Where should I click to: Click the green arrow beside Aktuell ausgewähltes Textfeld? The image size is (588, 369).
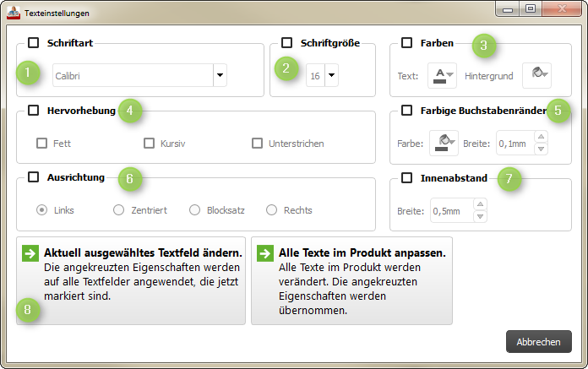pos(30,253)
